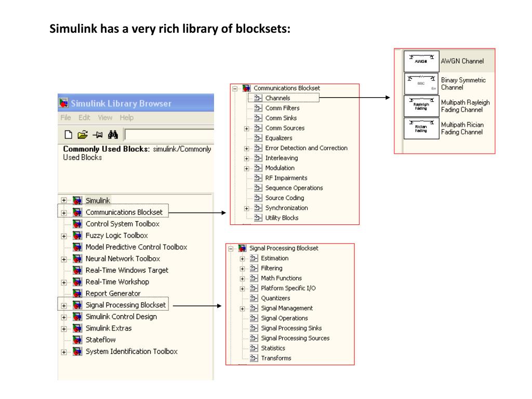
Task: Click the Control System Toolbox icon
Action: 77,223
